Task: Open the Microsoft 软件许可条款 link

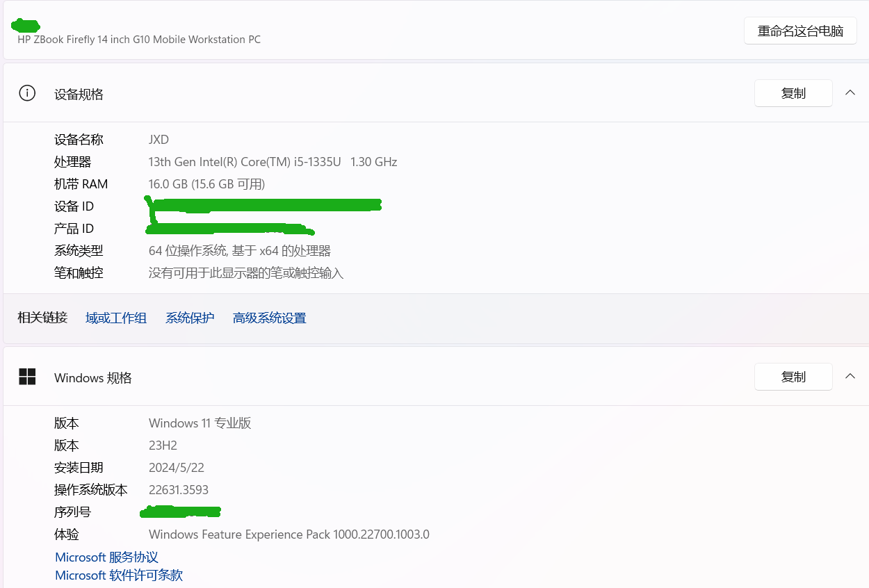Action: [119, 575]
